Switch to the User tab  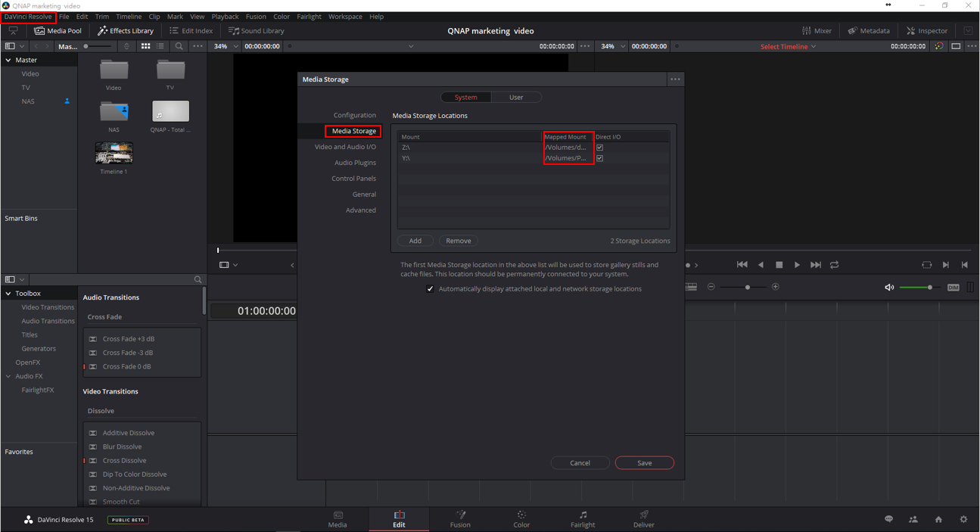[516, 98]
